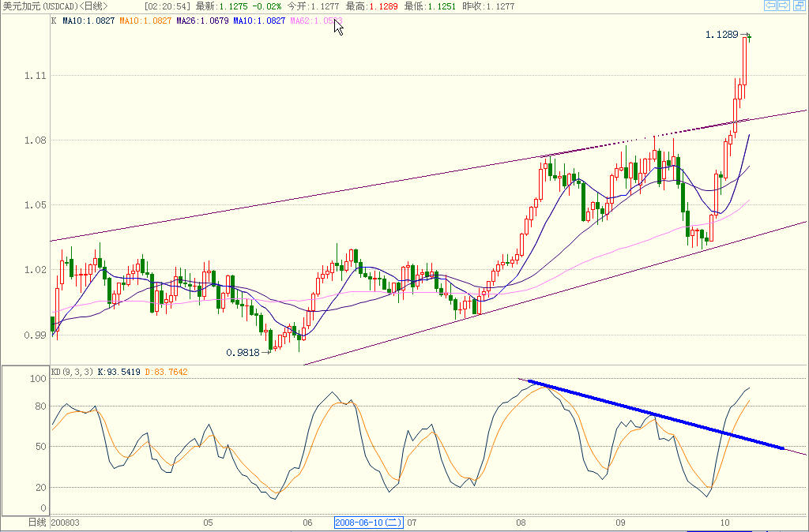Click the 100 level on KD axis

[x=39, y=379]
